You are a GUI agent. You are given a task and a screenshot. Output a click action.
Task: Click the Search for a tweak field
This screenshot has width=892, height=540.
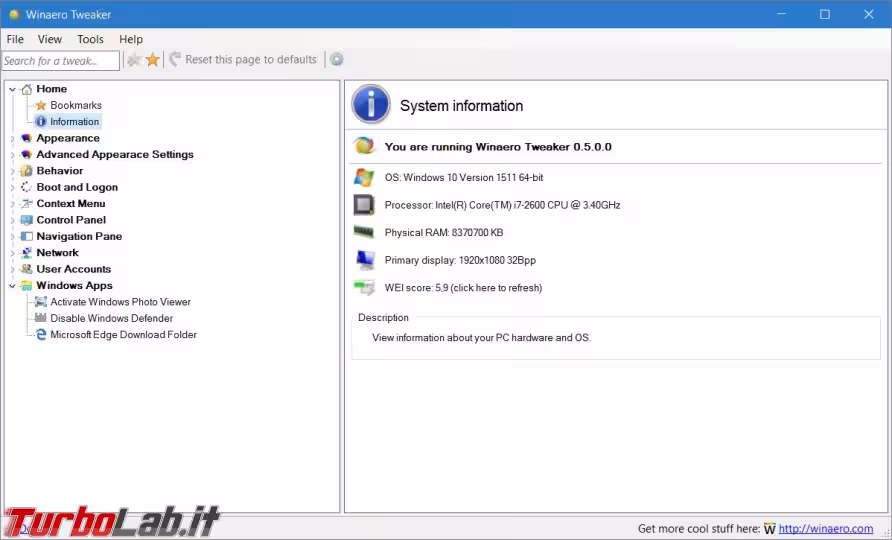coord(60,61)
